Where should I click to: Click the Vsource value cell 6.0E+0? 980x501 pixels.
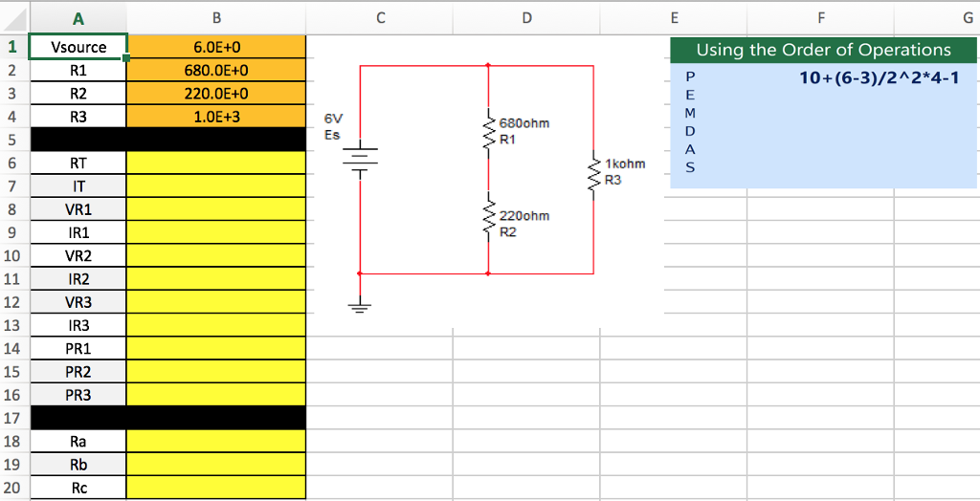tap(216, 47)
